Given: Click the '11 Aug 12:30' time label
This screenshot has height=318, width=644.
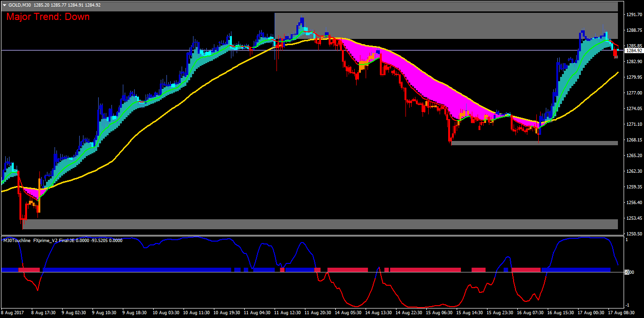Looking at the screenshot, I should (x=287, y=313).
